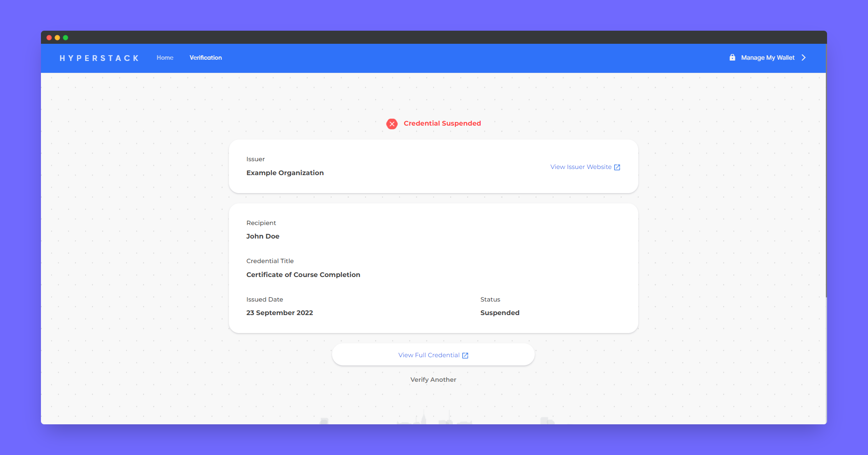Click the green maximize window dot
868x455 pixels.
point(66,38)
